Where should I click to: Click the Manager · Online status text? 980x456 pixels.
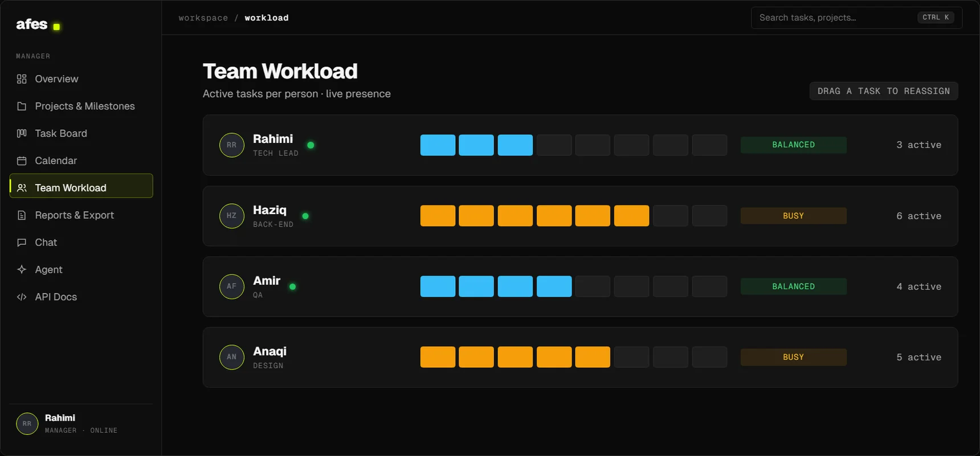coord(81,431)
